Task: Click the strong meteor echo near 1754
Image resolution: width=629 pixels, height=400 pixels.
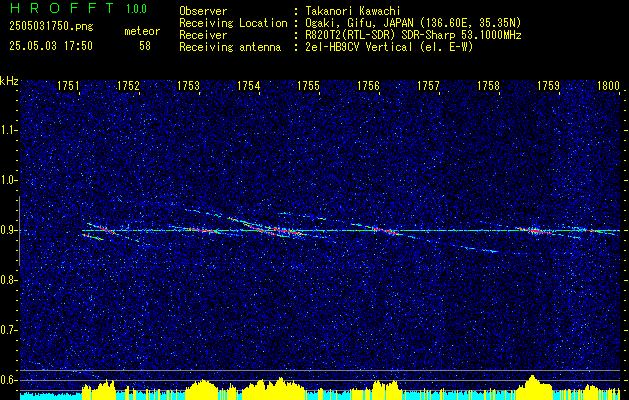Action: click(273, 229)
